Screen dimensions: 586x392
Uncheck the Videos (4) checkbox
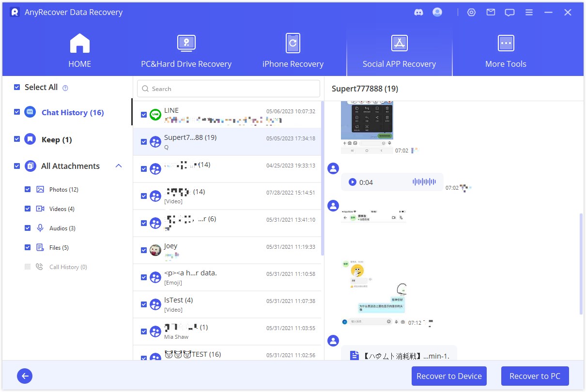coord(28,209)
